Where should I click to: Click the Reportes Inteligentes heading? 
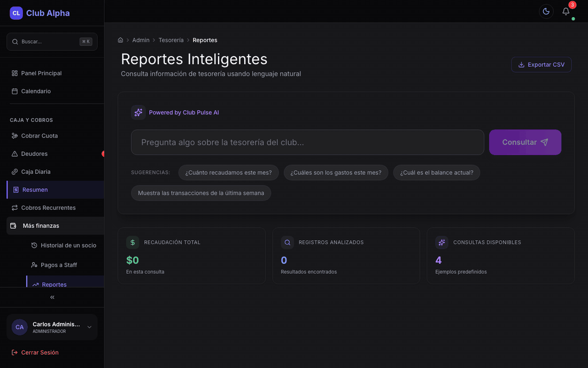coord(194,59)
